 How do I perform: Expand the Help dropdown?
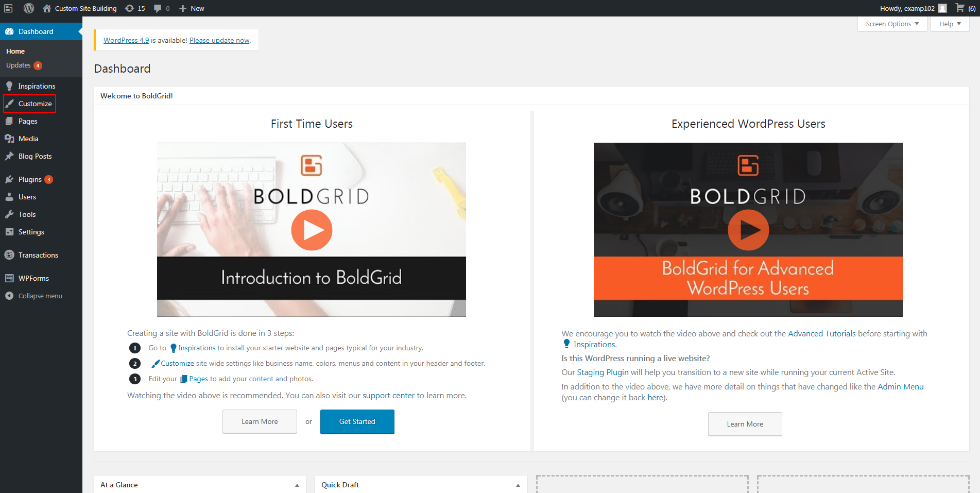point(950,24)
